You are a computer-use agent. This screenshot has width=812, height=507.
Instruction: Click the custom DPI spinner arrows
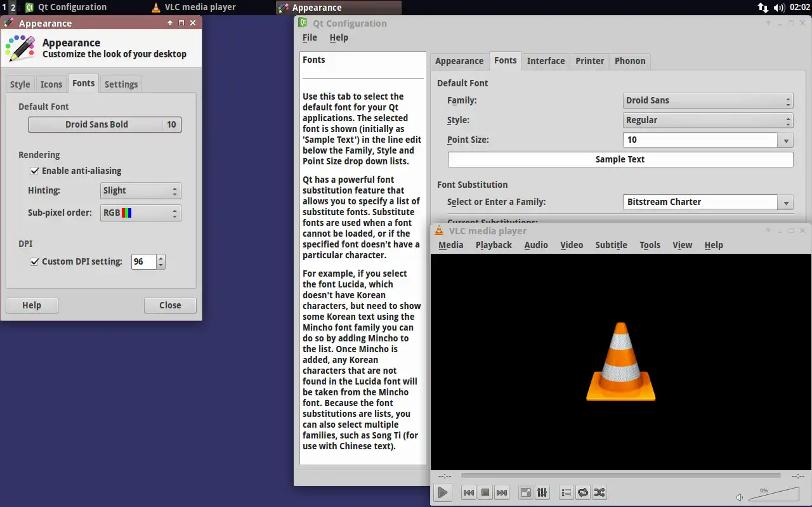tap(160, 261)
